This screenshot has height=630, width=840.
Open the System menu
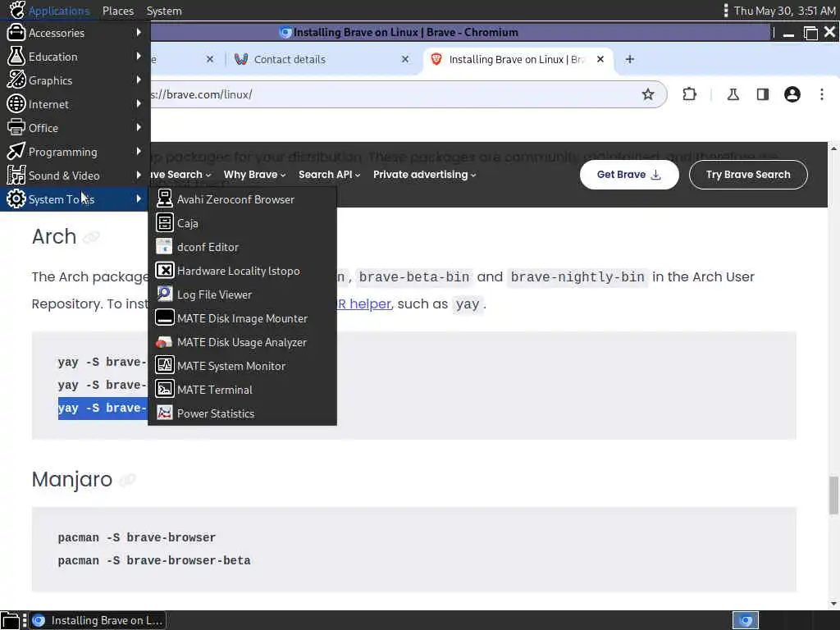coord(164,11)
